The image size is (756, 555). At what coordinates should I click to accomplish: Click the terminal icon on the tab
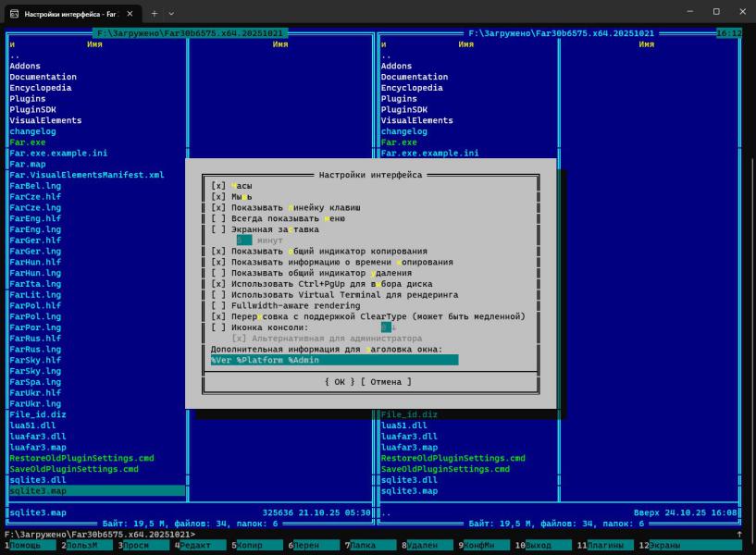(x=14, y=13)
